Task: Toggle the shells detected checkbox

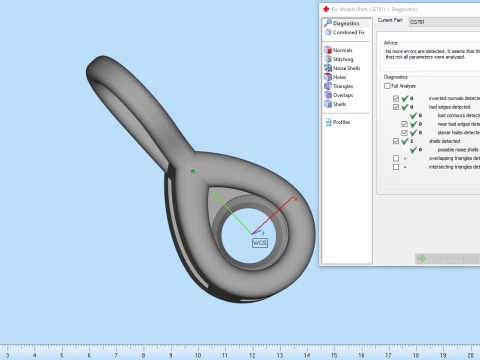Action: point(396,141)
